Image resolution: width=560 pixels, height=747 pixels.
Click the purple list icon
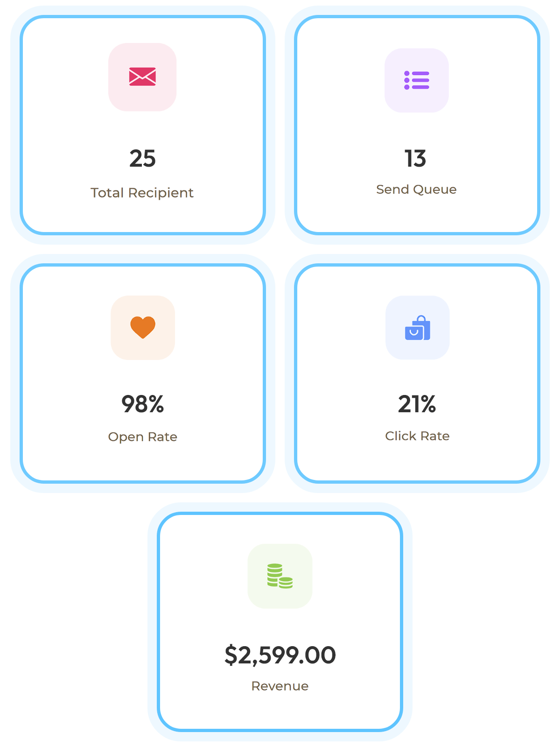(417, 80)
